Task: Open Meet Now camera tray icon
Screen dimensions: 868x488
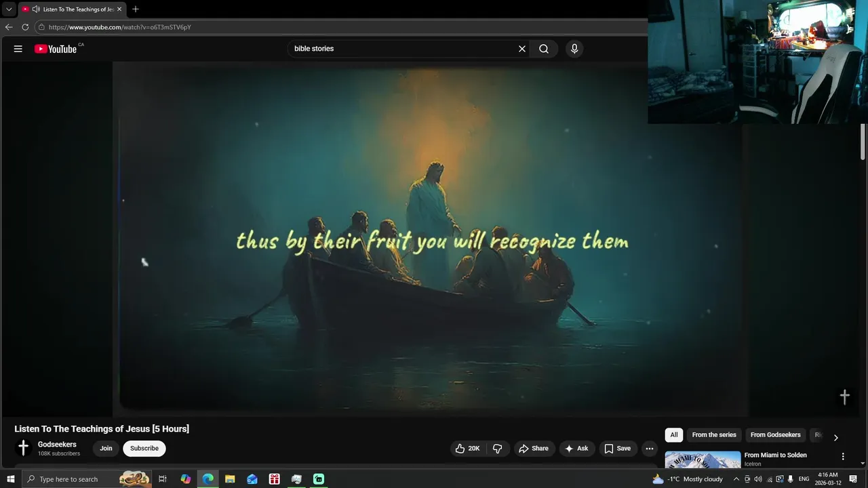Action: tap(747, 479)
